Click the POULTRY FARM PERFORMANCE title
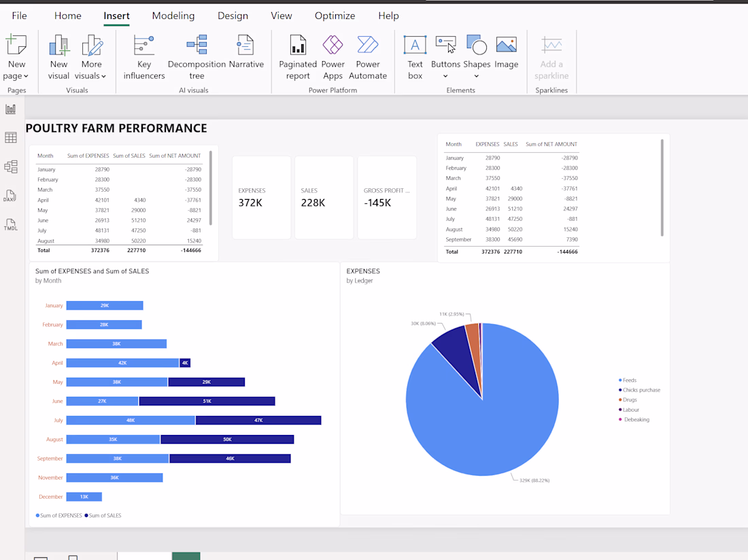The image size is (748, 560). (116, 128)
